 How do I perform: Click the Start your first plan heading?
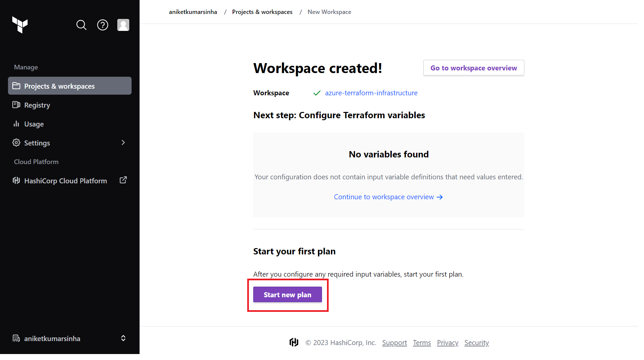click(294, 251)
